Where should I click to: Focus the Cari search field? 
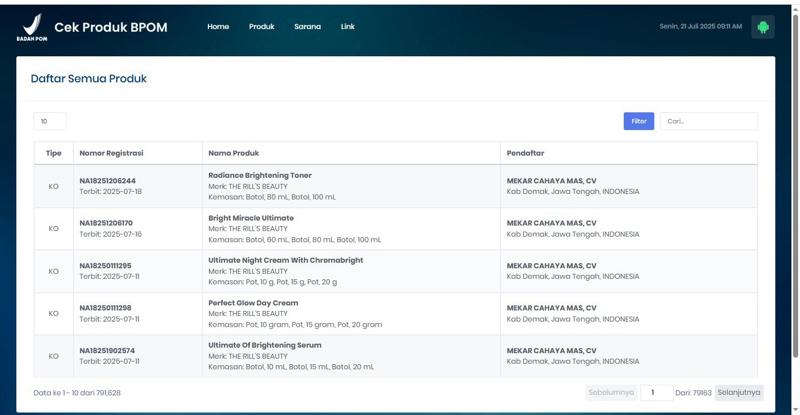coord(708,121)
